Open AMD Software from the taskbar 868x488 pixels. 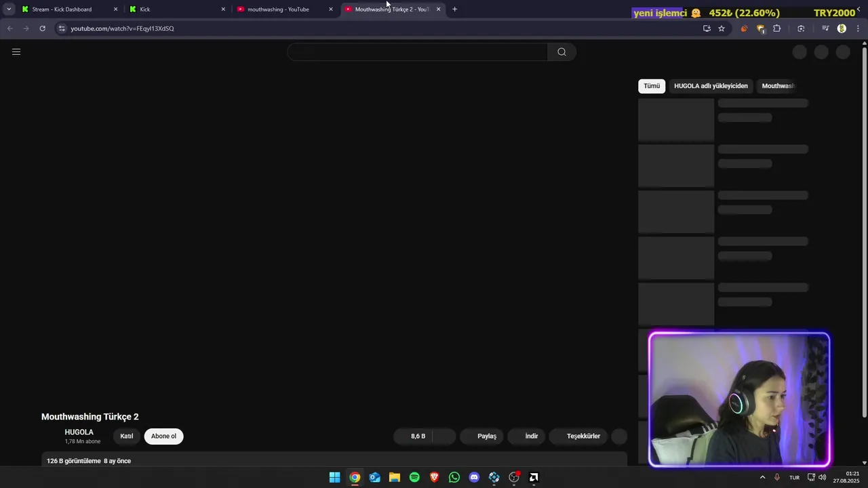pos(534,477)
